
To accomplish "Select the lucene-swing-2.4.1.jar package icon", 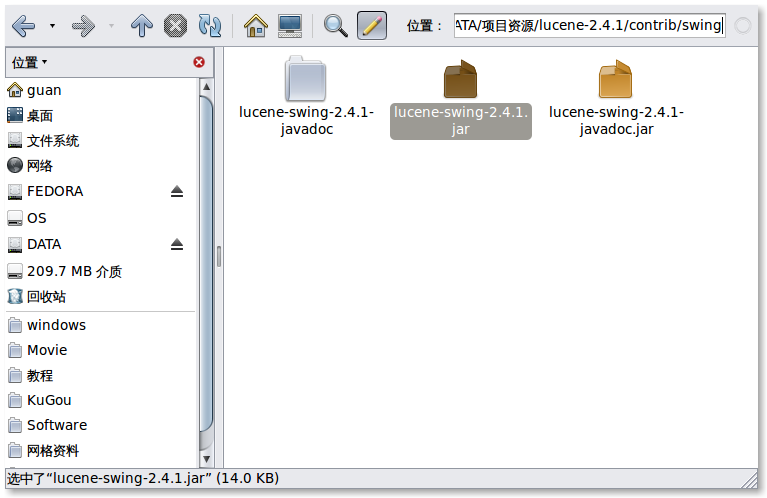I will 460,79.
